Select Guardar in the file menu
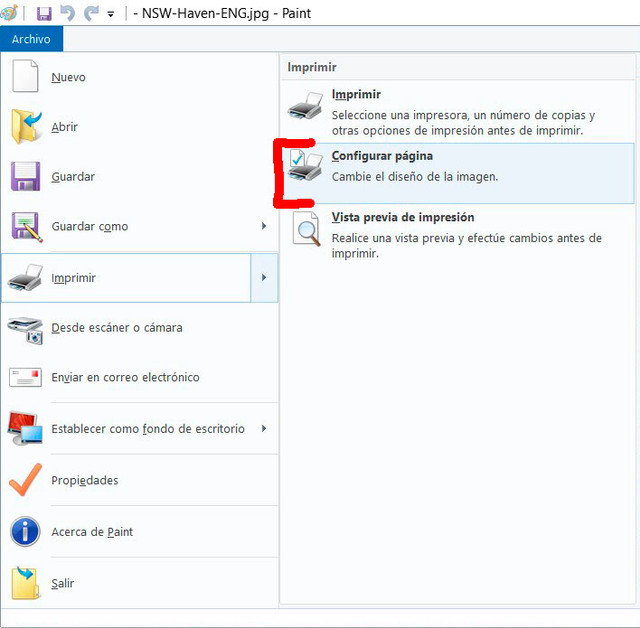This screenshot has height=628, width=640. 73,177
